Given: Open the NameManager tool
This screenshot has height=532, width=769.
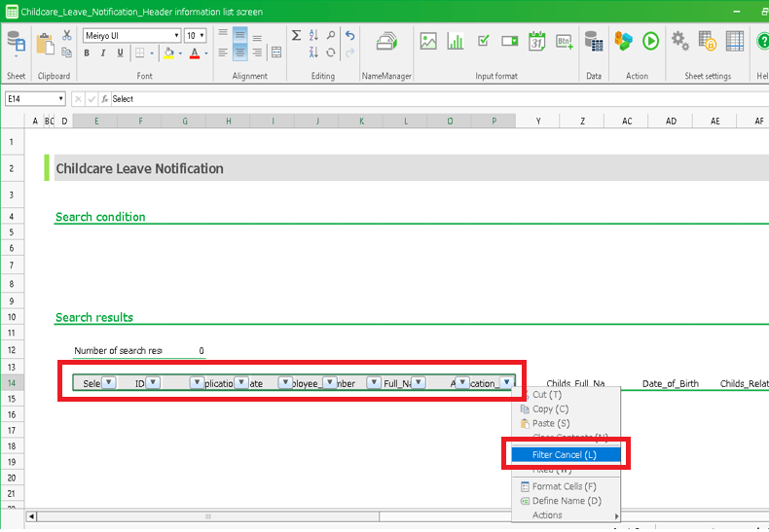Looking at the screenshot, I should coord(386,43).
